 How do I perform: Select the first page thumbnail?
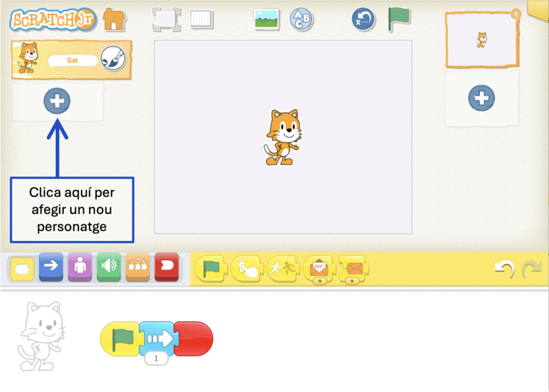coord(482,40)
